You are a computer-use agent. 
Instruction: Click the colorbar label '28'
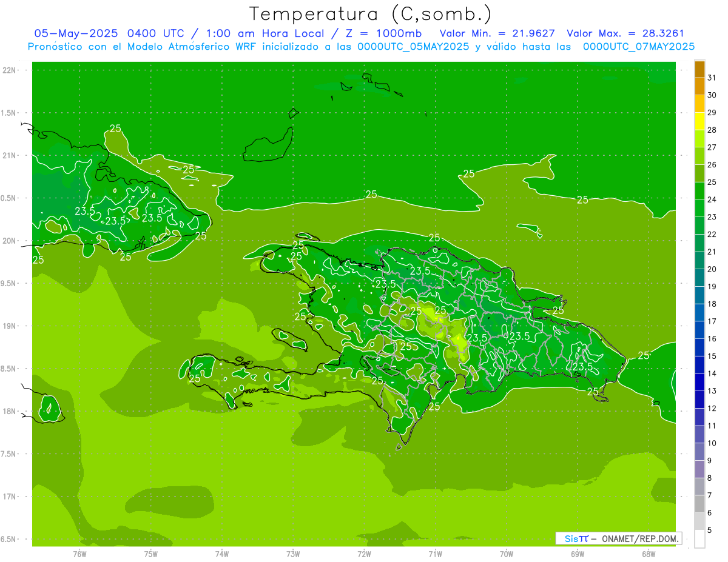(712, 130)
